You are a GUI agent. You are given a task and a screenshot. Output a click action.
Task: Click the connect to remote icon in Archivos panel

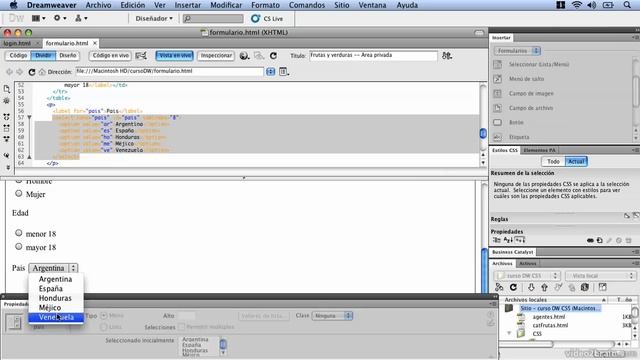click(499, 287)
